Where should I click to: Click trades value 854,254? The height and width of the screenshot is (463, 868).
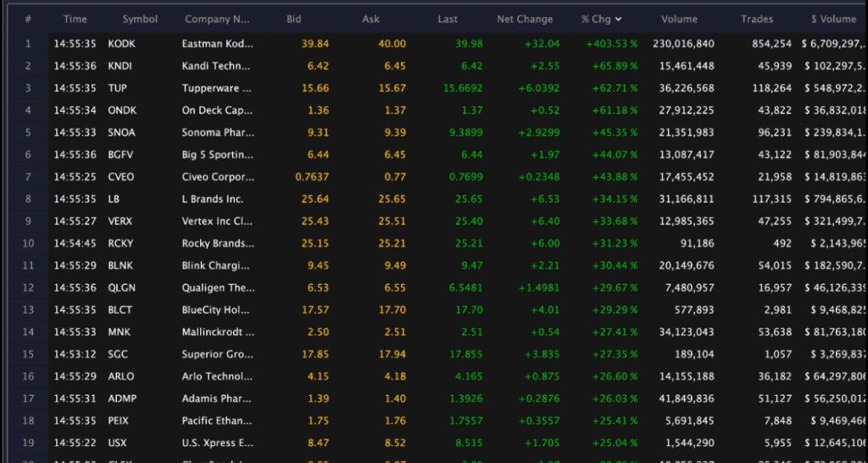click(x=771, y=44)
